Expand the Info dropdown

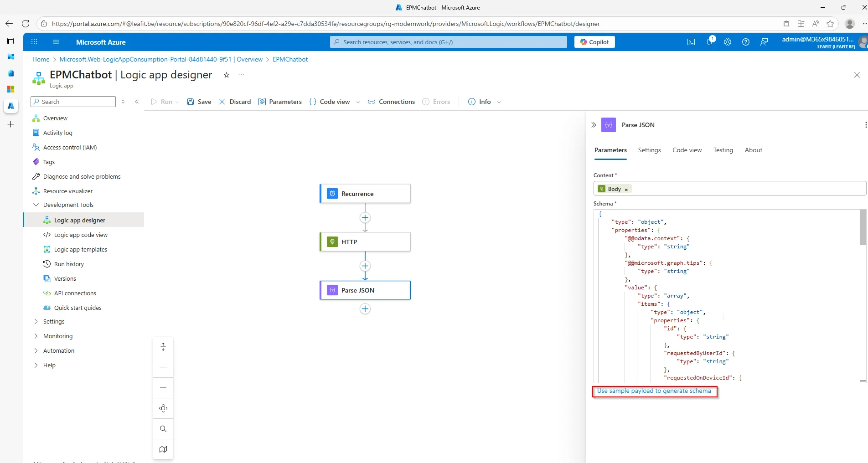499,102
